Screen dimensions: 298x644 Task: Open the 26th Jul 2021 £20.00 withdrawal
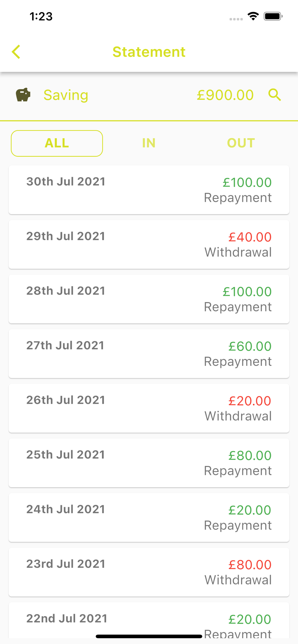coord(149,408)
